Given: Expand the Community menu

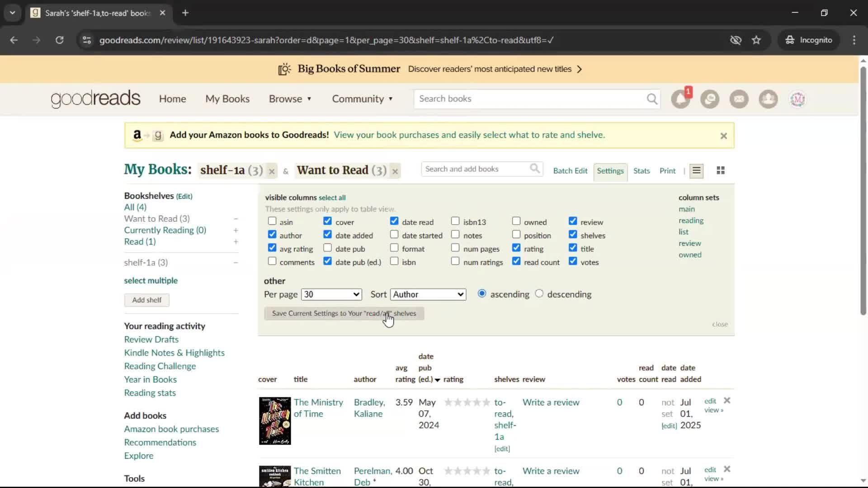Looking at the screenshot, I should coord(362,99).
